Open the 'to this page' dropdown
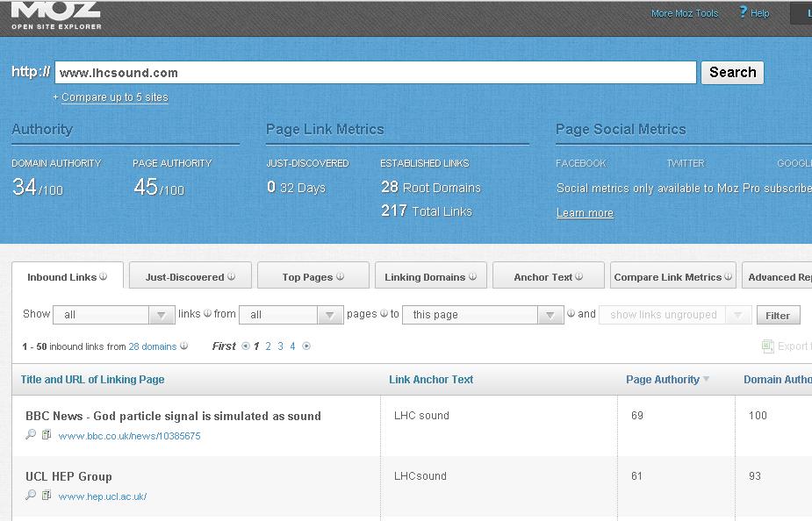812x521 pixels. point(483,315)
